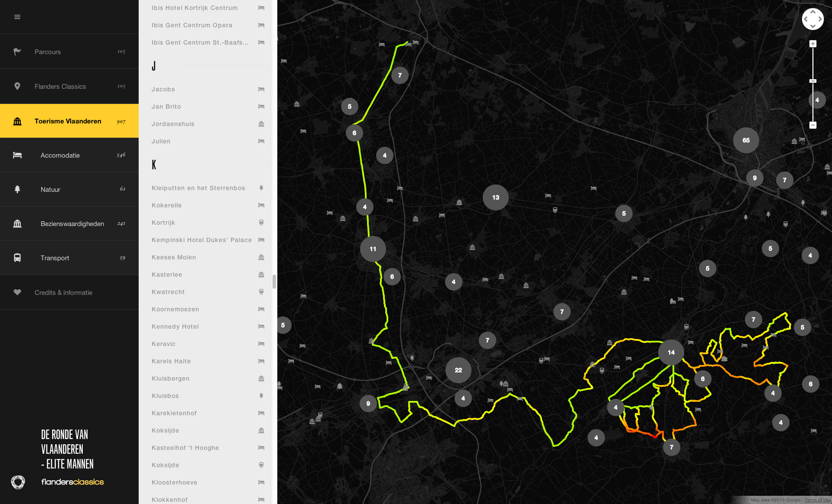This screenshot has width=832, height=504.
Task: Open the hamburger menu icon
Action: tap(17, 17)
